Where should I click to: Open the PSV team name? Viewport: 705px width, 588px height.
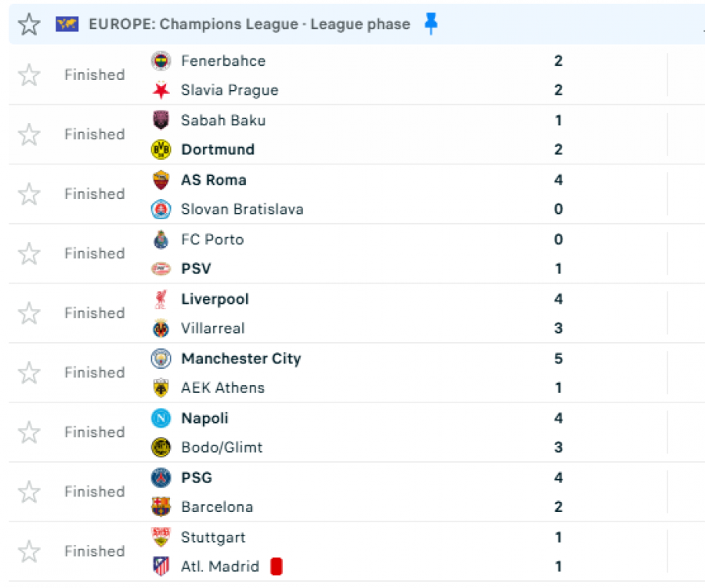[196, 269]
